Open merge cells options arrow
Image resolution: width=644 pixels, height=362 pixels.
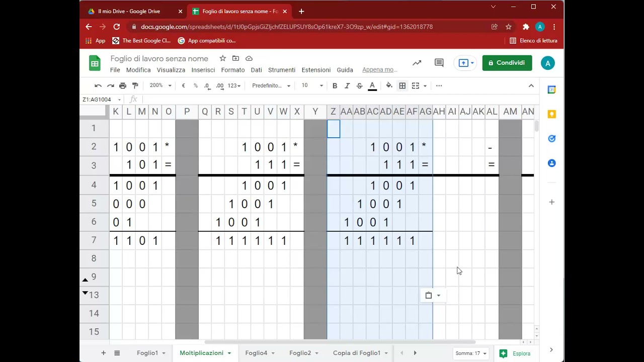pos(425,86)
